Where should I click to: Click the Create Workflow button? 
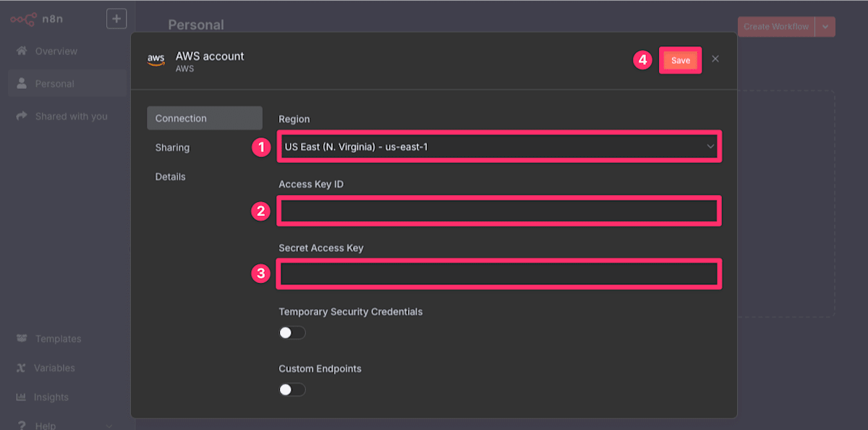pyautogui.click(x=776, y=27)
